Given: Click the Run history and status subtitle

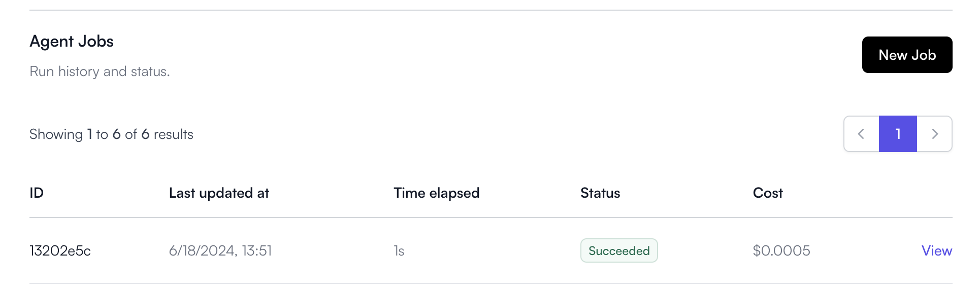Looking at the screenshot, I should point(100,71).
